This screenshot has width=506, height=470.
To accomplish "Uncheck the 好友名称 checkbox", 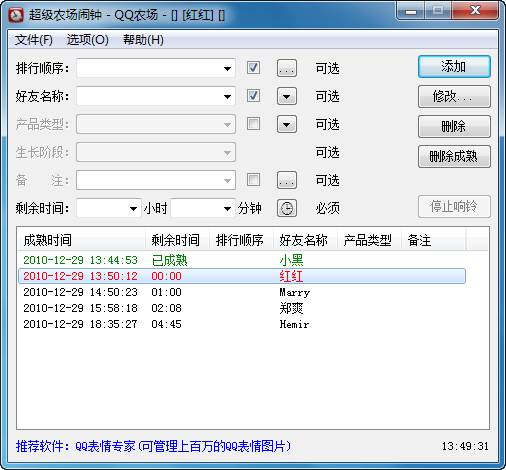I will [253, 96].
